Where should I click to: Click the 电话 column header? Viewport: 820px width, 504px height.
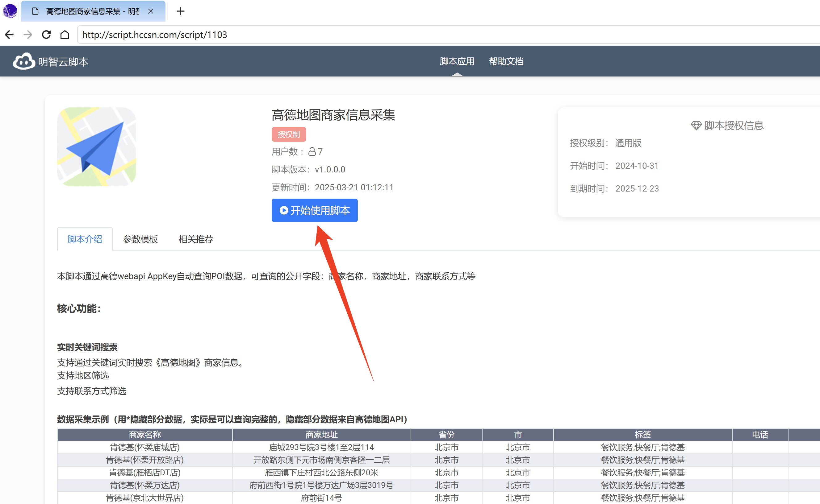point(760,435)
